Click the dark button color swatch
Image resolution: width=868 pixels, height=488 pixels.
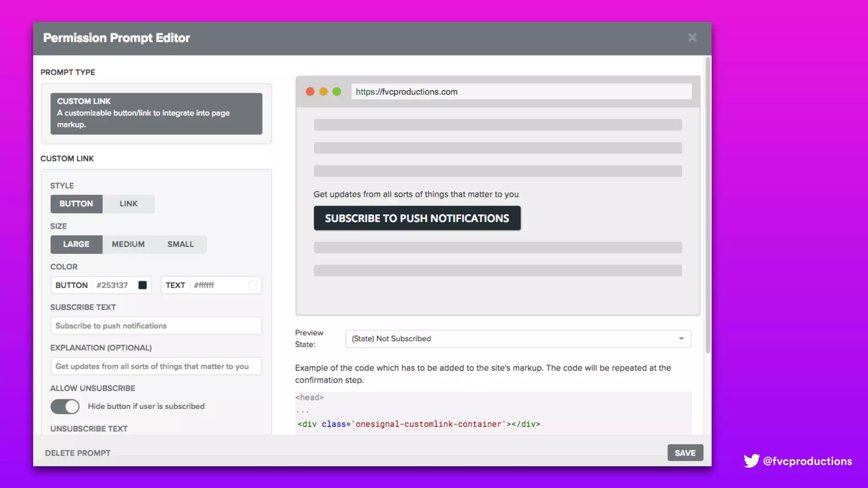(x=142, y=285)
